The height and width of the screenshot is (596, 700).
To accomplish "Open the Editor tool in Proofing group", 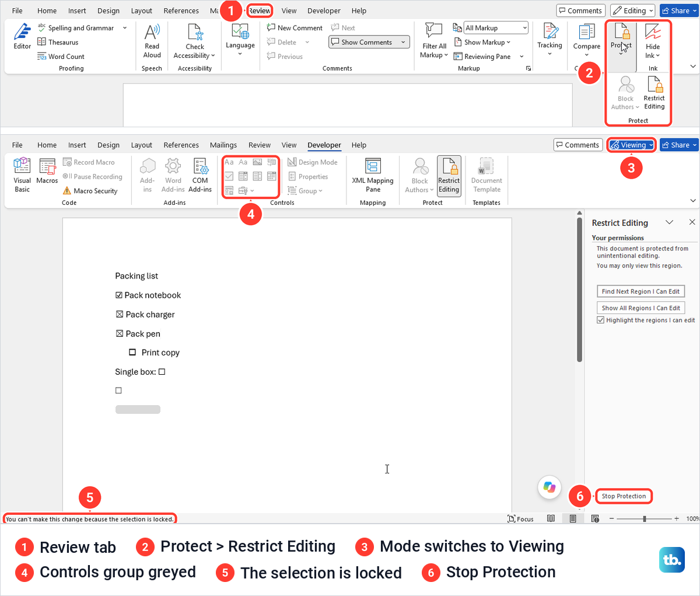I will point(22,36).
